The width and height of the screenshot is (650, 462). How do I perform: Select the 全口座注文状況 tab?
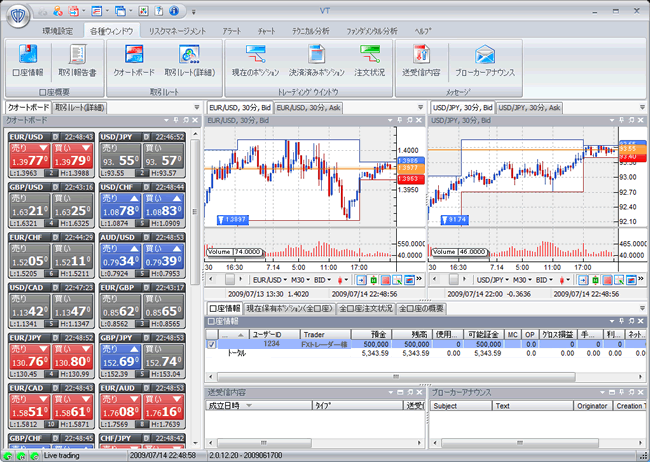point(366,309)
